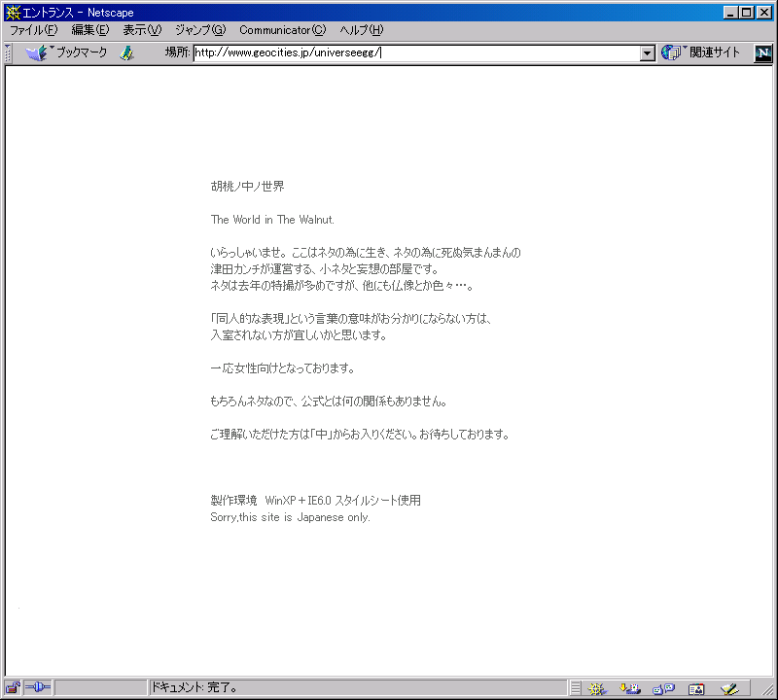Click the text The World in The Walnut.
778x700 pixels.
coord(272,220)
